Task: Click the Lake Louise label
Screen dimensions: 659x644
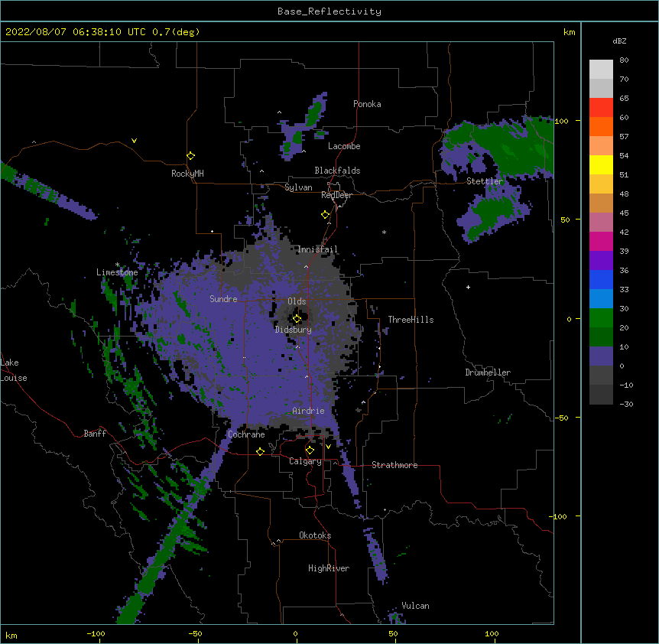Action: 12,370
